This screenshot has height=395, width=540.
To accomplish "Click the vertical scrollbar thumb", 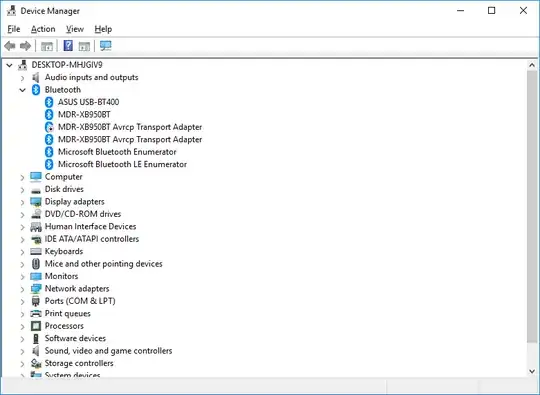I will click(x=532, y=207).
